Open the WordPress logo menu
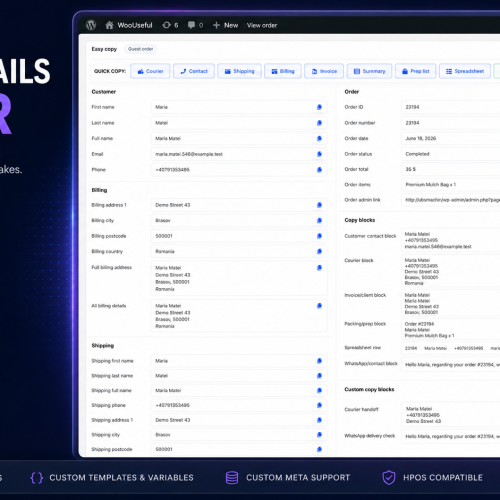 [91, 25]
